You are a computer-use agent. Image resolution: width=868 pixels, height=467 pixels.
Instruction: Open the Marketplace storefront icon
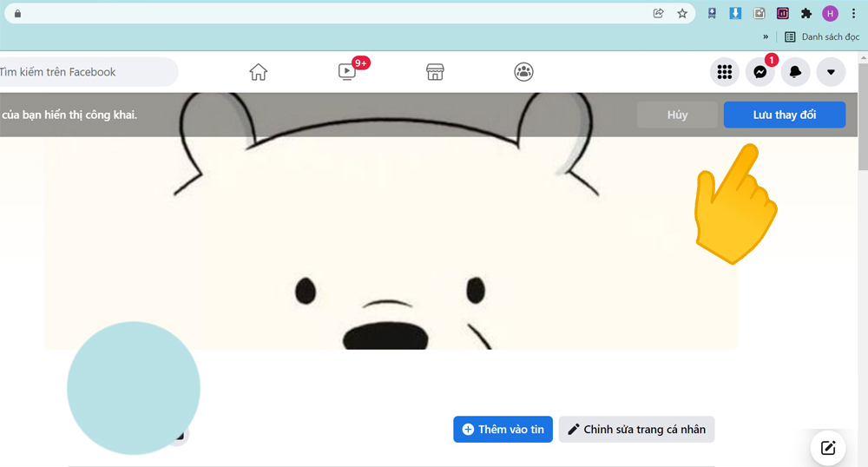click(435, 72)
